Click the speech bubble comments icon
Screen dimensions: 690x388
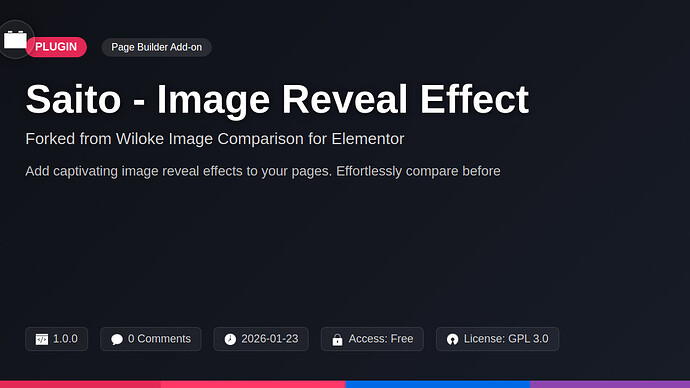(117, 339)
